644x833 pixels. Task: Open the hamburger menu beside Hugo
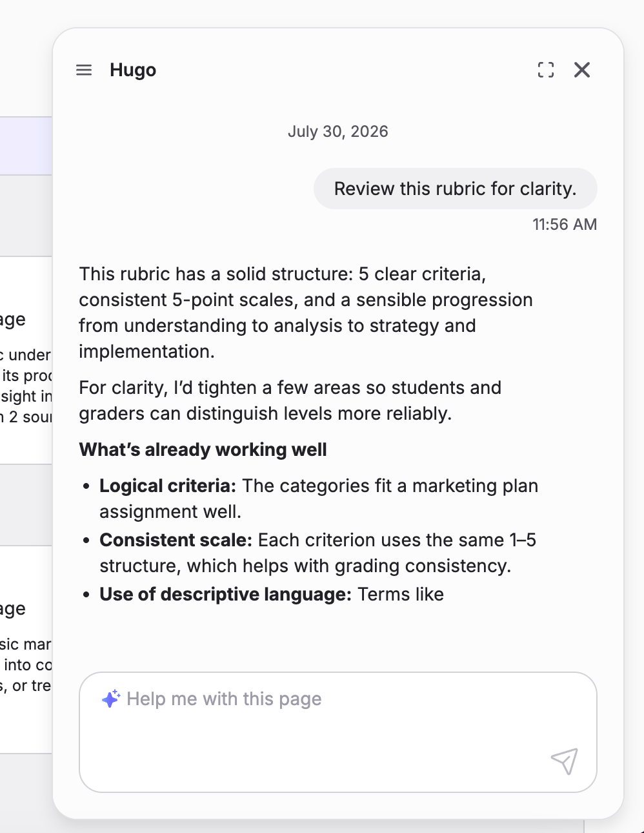[84, 70]
